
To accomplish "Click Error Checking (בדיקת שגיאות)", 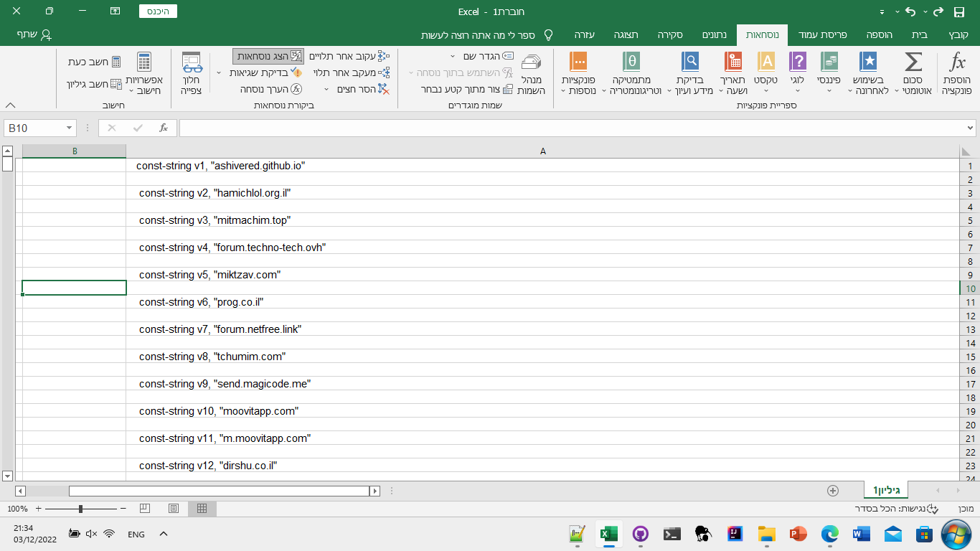I will tap(266, 72).
